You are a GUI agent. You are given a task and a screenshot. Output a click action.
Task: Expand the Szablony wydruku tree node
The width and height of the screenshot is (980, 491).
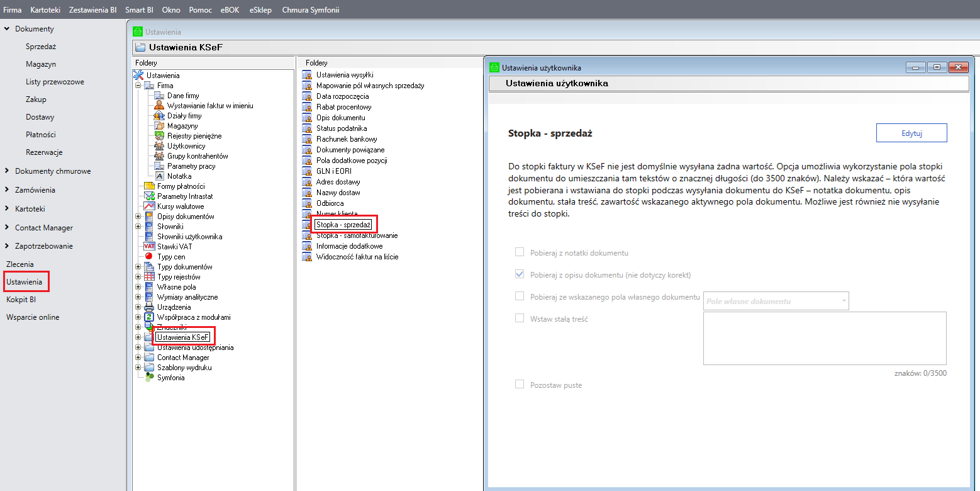(138, 368)
